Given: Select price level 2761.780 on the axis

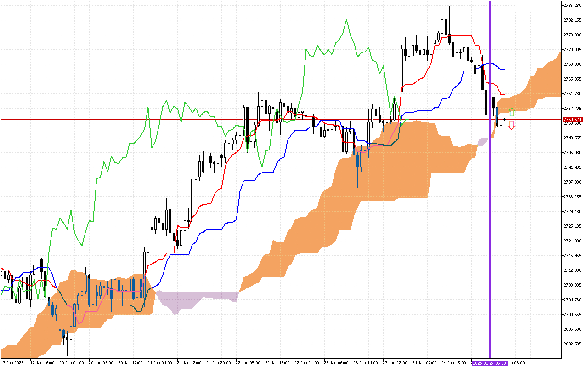Looking at the screenshot, I should click(x=572, y=94).
